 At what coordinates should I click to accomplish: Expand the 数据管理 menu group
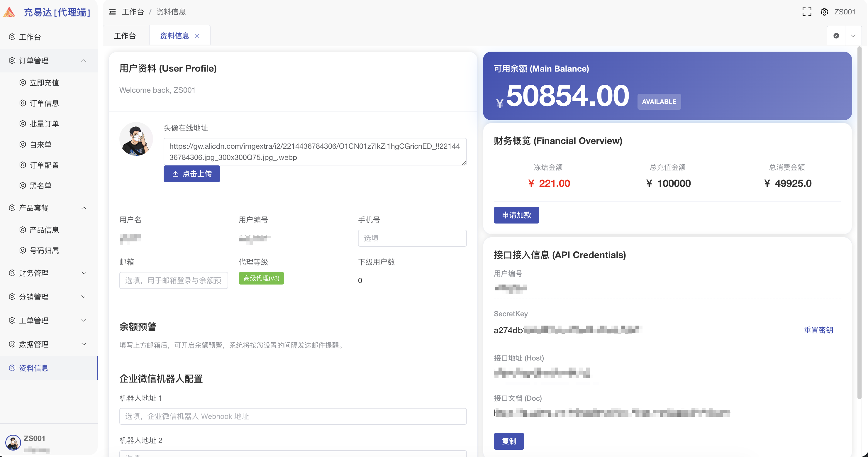pos(49,344)
